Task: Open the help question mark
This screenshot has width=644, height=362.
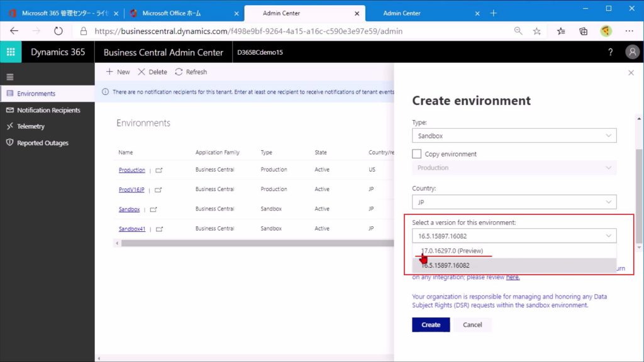Action: point(610,52)
